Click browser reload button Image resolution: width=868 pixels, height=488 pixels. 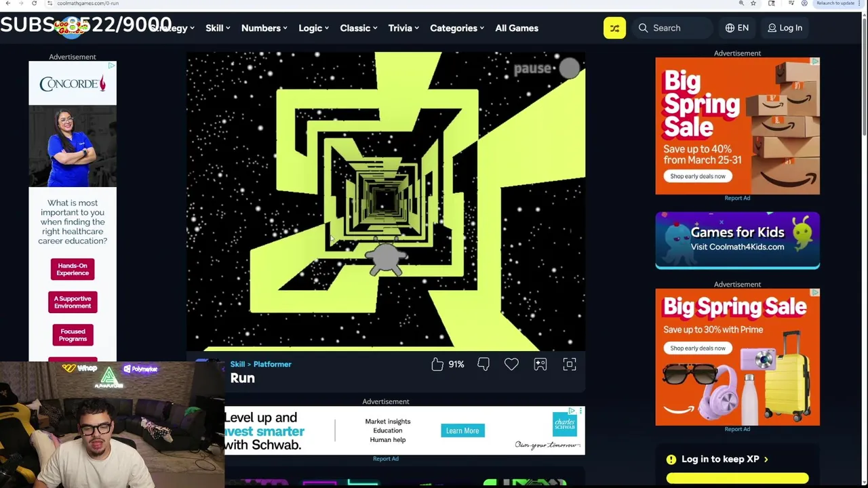click(34, 3)
